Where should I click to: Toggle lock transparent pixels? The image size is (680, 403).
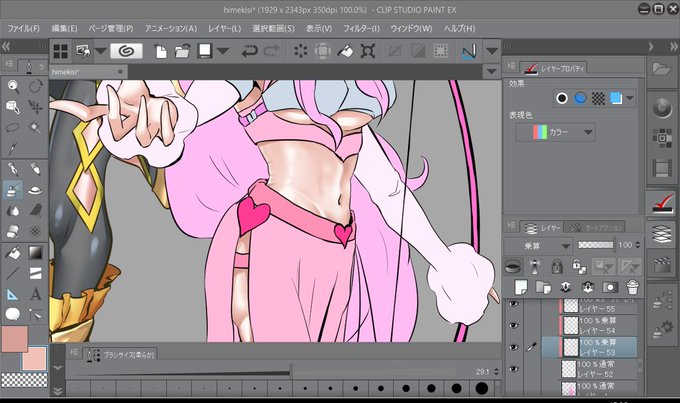pyautogui.click(x=579, y=266)
